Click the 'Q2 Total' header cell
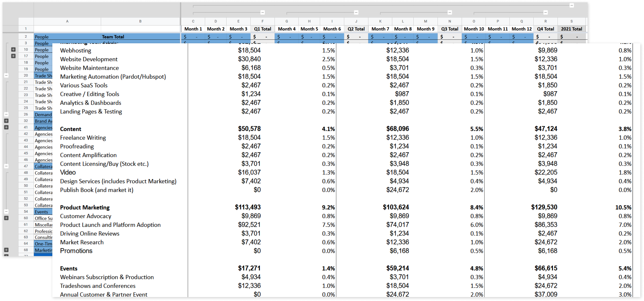The width and height of the screenshot is (644, 301). [x=356, y=29]
